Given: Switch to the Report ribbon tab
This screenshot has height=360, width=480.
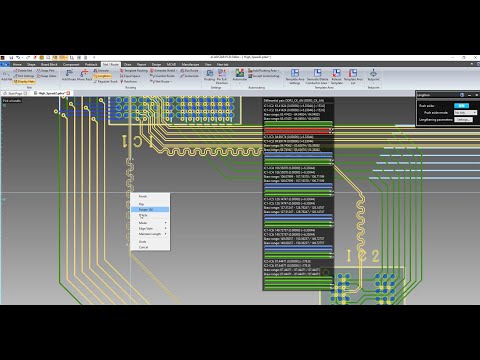Looking at the screenshot, I should (141, 64).
